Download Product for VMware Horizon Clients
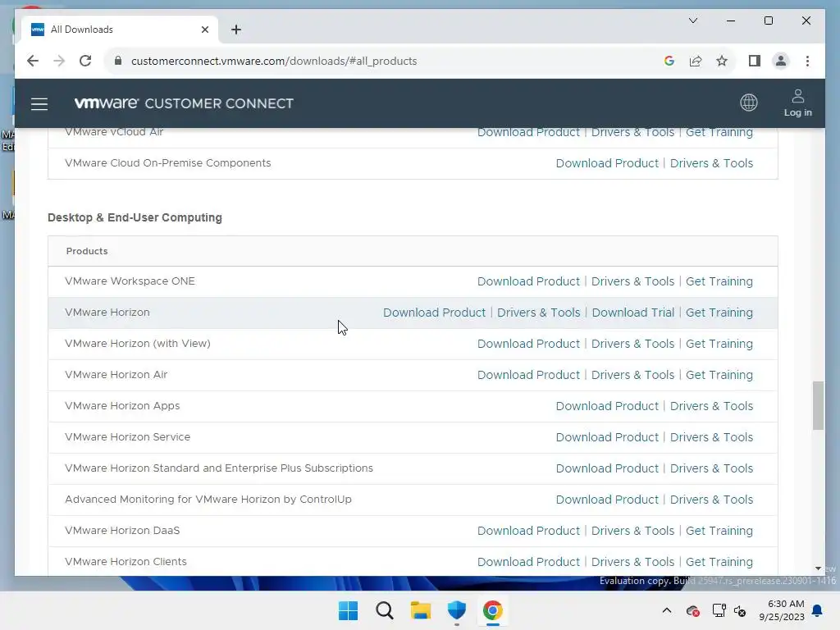The height and width of the screenshot is (630, 840). pos(528,561)
